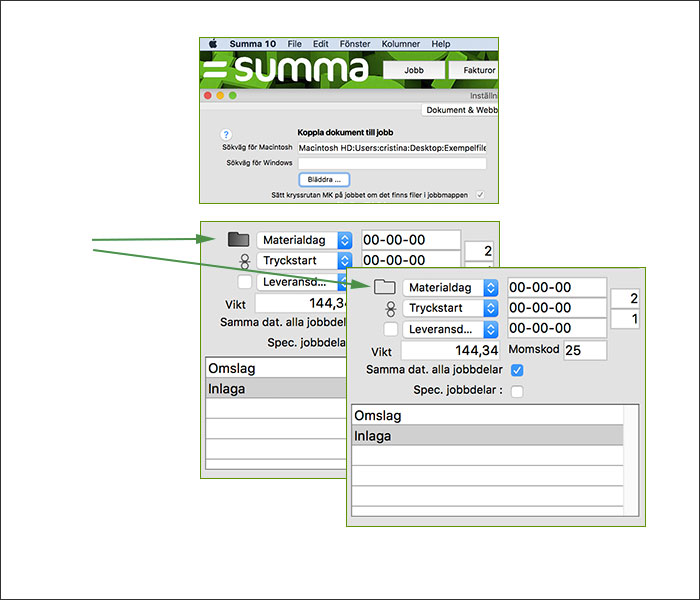Switch to Dokument & Webb tab
This screenshot has height=600, width=700.
[x=460, y=110]
